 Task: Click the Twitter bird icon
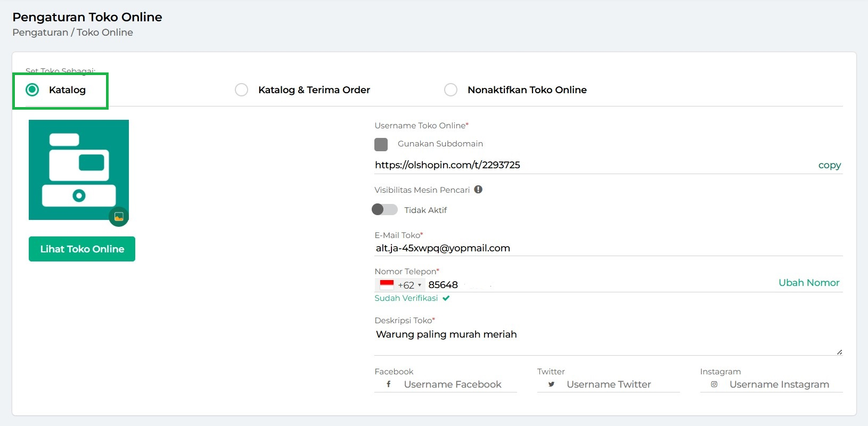click(x=551, y=384)
